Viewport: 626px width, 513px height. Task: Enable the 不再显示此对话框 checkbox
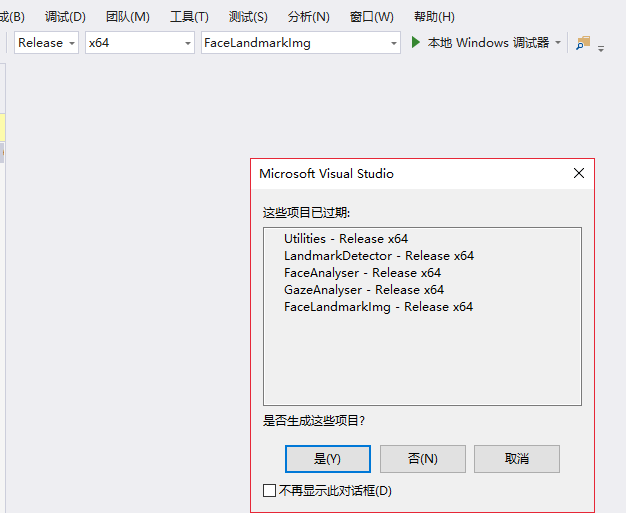[269, 490]
